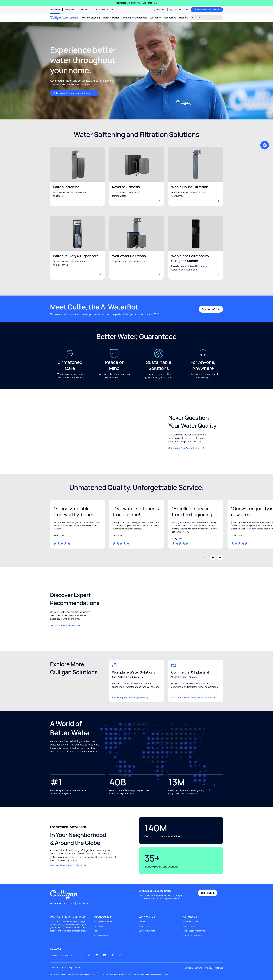Click the top banner Free Water Consultation link
The width and height of the screenshot is (273, 980).
pyautogui.click(x=136, y=3)
